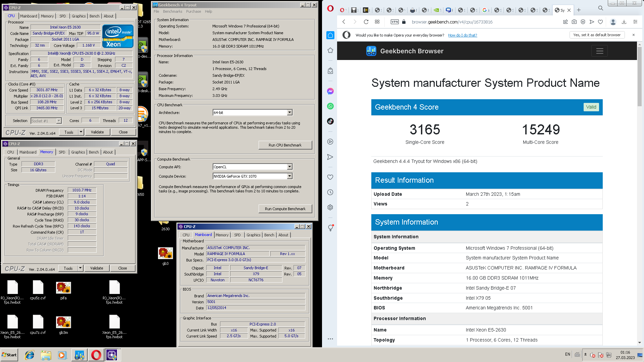The image size is (644, 362).
Task: Open Opera Speed Dial start page icon
Action: click(377, 22)
